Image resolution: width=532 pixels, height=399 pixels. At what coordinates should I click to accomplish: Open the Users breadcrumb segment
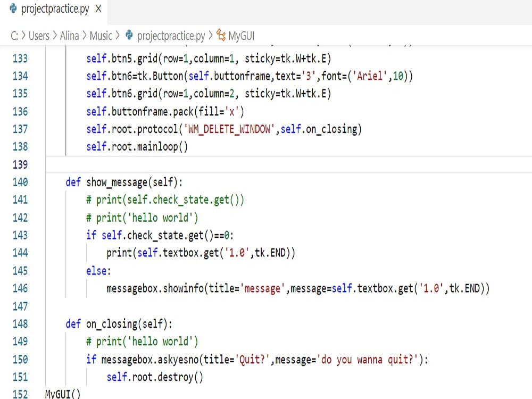[x=39, y=36]
